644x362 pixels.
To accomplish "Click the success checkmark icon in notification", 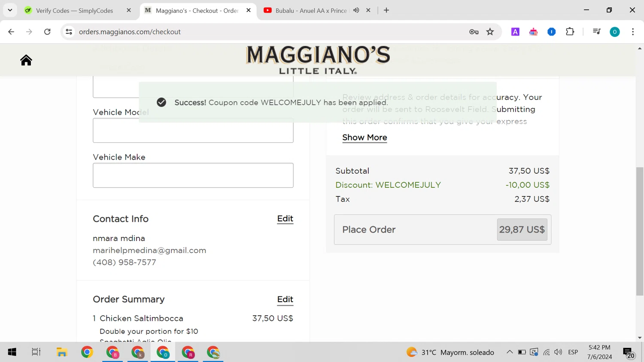I will click(x=161, y=102).
